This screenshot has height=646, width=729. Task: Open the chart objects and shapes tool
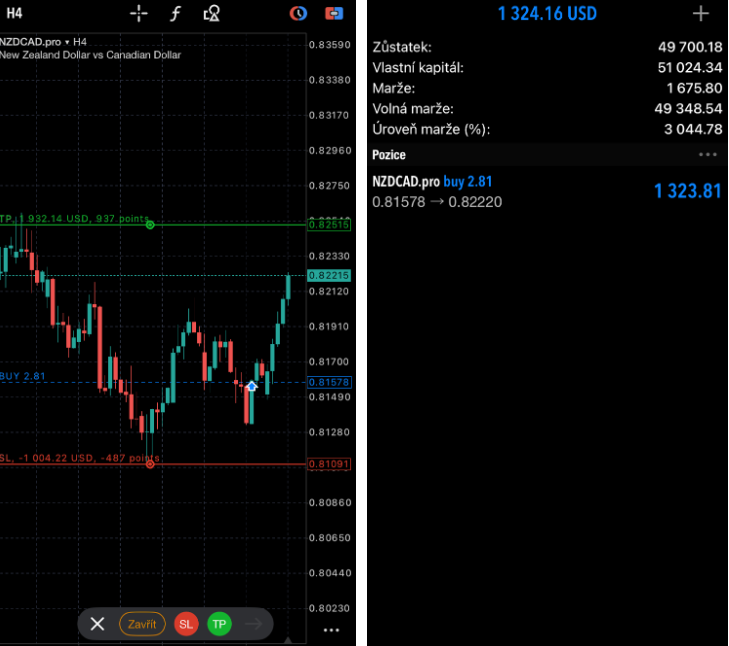click(x=212, y=14)
